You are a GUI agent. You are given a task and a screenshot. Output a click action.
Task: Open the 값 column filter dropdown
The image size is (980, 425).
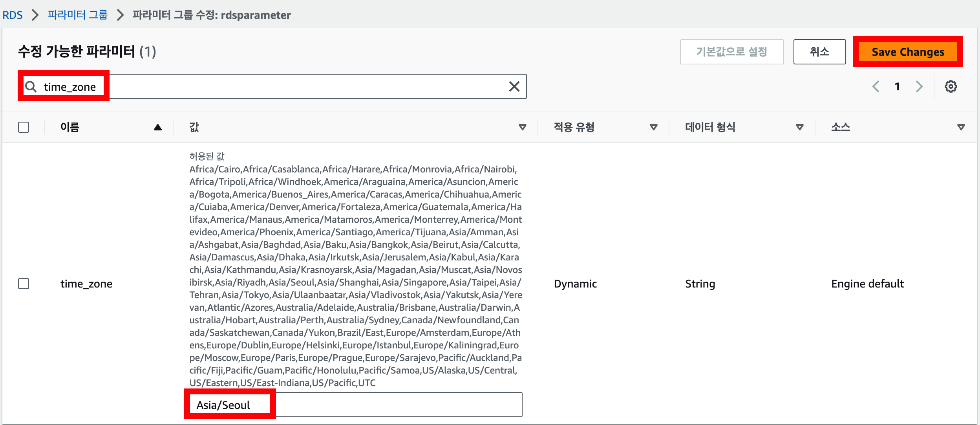coord(522,127)
